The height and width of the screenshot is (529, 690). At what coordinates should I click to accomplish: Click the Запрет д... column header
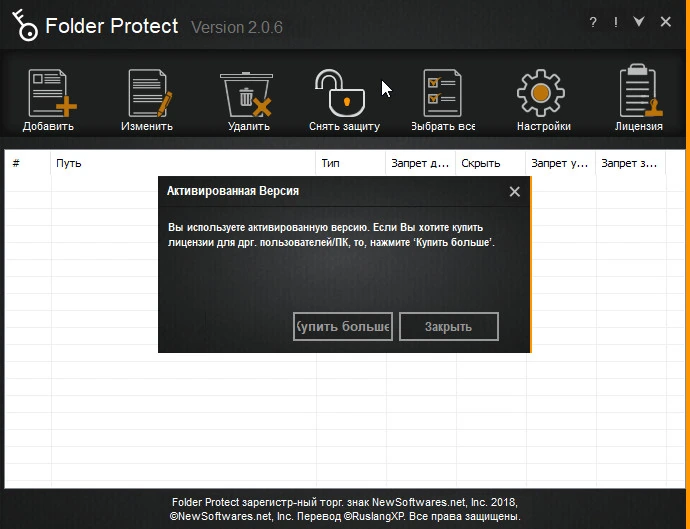[421, 163]
